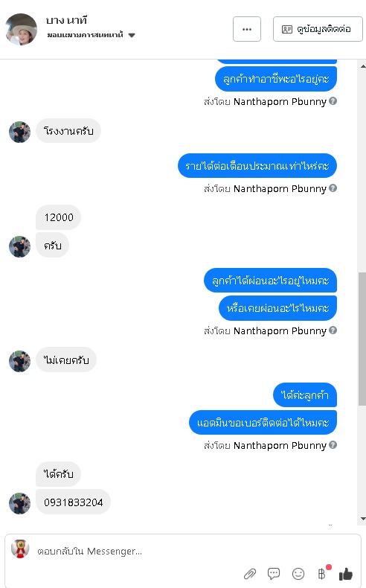Viewport: 366px width, 588px height.
Task: Send a thumbs-up like
Action: pyautogui.click(x=345, y=574)
